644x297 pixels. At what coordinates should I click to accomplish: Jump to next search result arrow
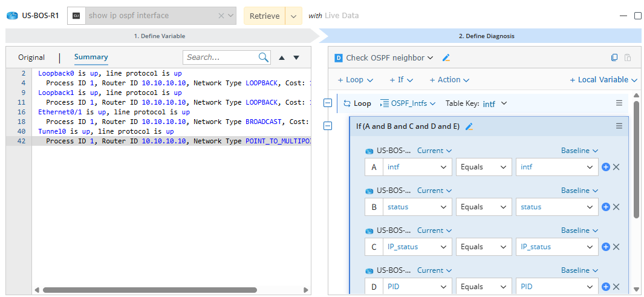tap(296, 57)
